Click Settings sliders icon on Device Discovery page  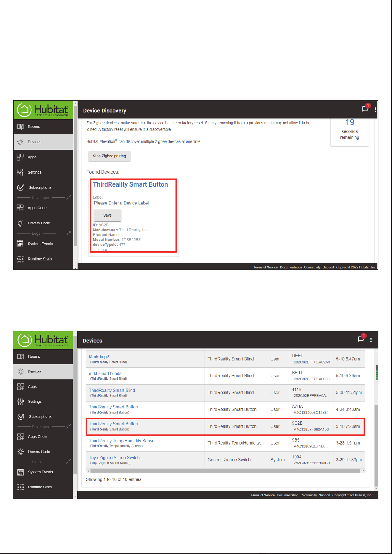(20, 172)
